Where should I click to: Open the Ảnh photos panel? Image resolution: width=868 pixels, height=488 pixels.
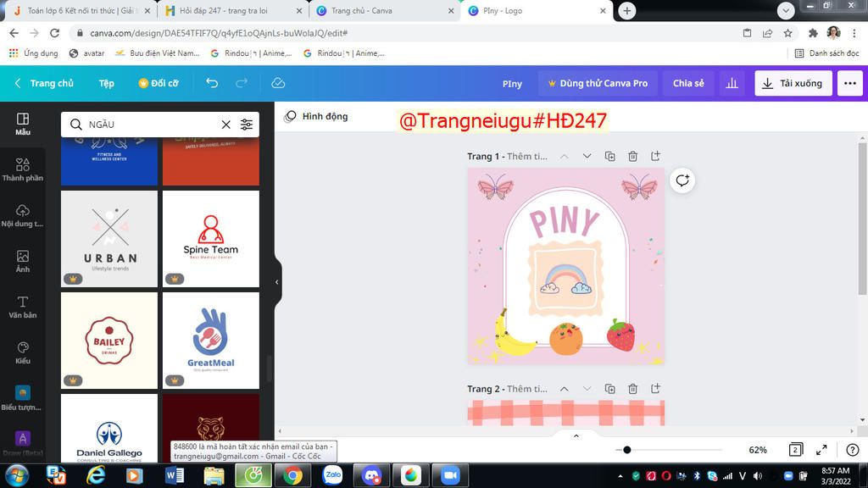[x=23, y=261]
